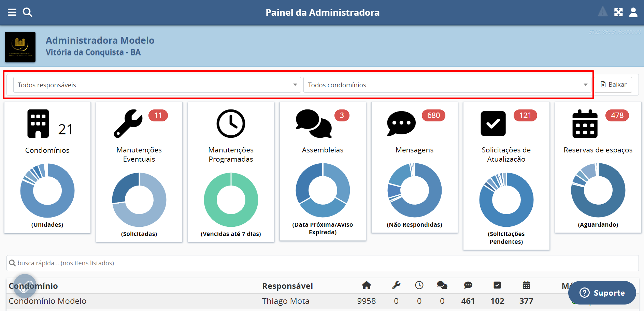Click the Reservas de espaços calendar icon
Screen dimensions: 644x311
(585, 123)
